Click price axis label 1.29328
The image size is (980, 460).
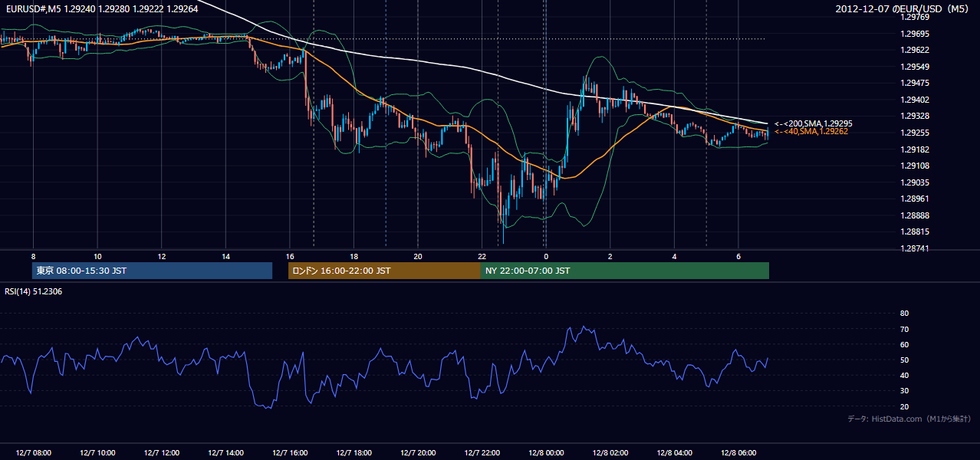(915, 116)
